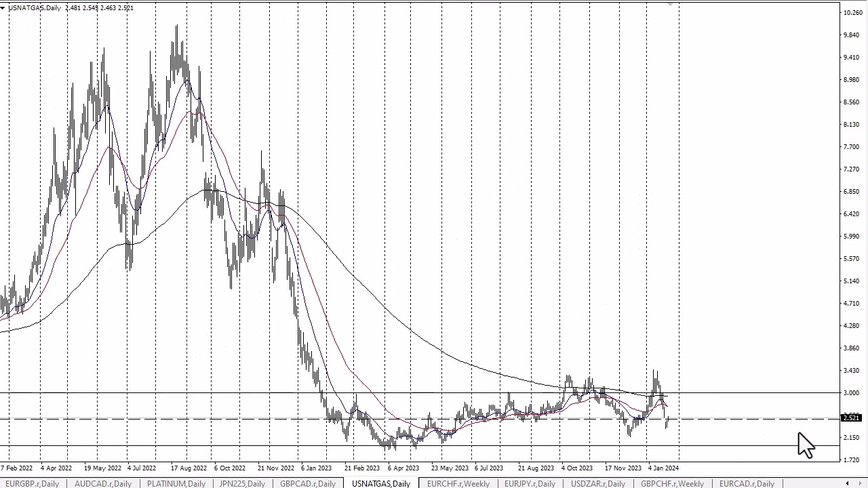Switch to the EURGBP.r,Daily chart tab
Viewport: 868px width, 488px height.
click(x=31, y=483)
